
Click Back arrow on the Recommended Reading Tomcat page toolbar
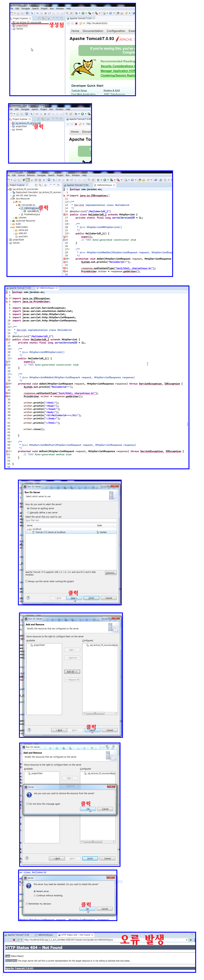tap(69, 23)
